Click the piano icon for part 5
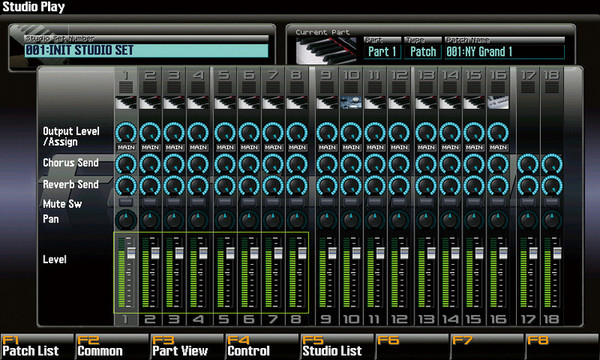This screenshot has height=360, width=600. click(x=225, y=103)
